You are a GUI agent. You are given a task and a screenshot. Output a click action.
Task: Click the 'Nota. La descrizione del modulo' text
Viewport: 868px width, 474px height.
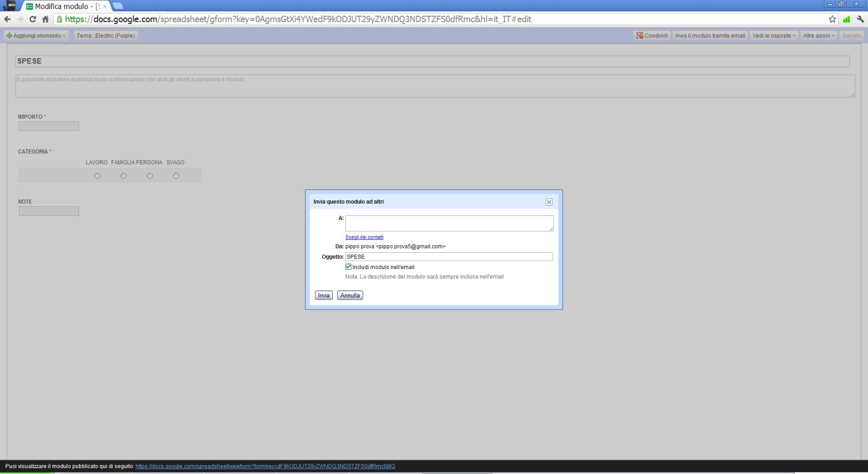pyautogui.click(x=424, y=276)
